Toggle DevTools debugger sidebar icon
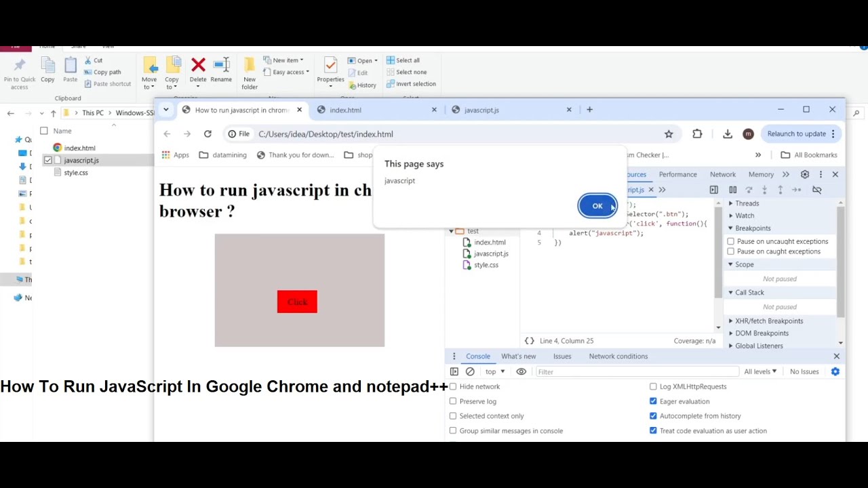Screen dimensions: 868x488 coord(713,190)
